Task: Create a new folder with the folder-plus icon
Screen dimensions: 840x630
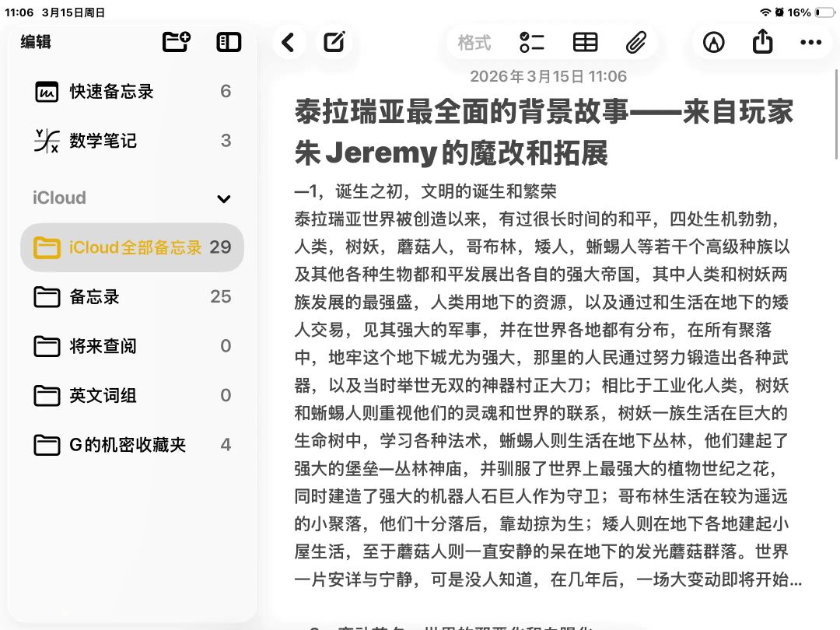Action: point(177,42)
